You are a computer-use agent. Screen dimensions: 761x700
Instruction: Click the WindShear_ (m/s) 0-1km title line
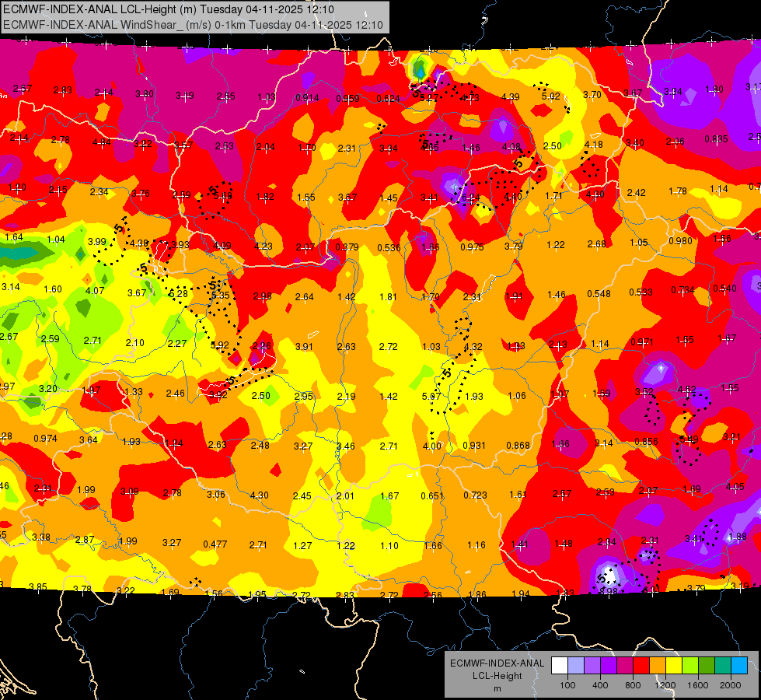click(x=193, y=25)
